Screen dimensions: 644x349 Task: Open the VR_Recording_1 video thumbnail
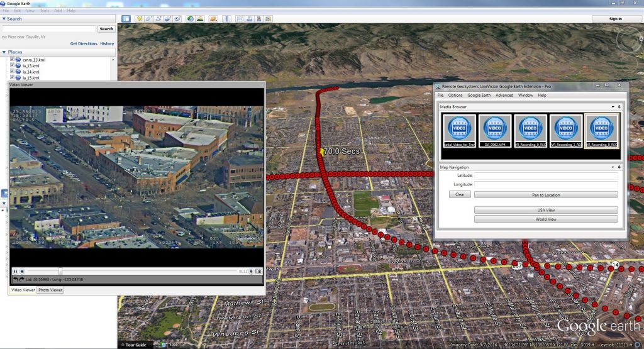click(565, 131)
